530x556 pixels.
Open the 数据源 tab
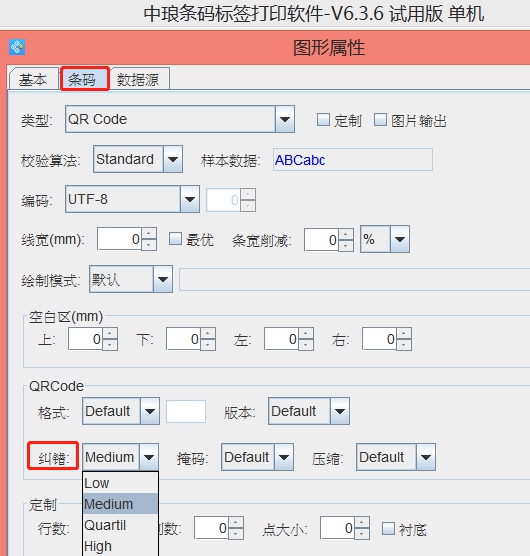coord(139,79)
